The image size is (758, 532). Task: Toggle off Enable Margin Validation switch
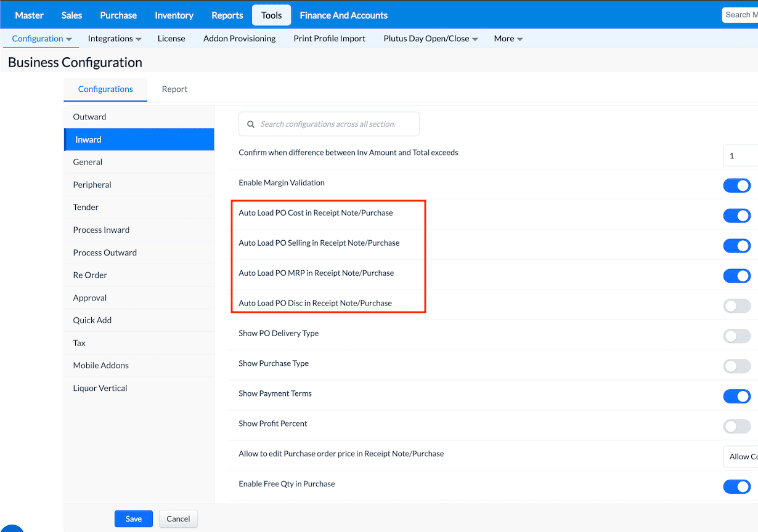pos(736,185)
